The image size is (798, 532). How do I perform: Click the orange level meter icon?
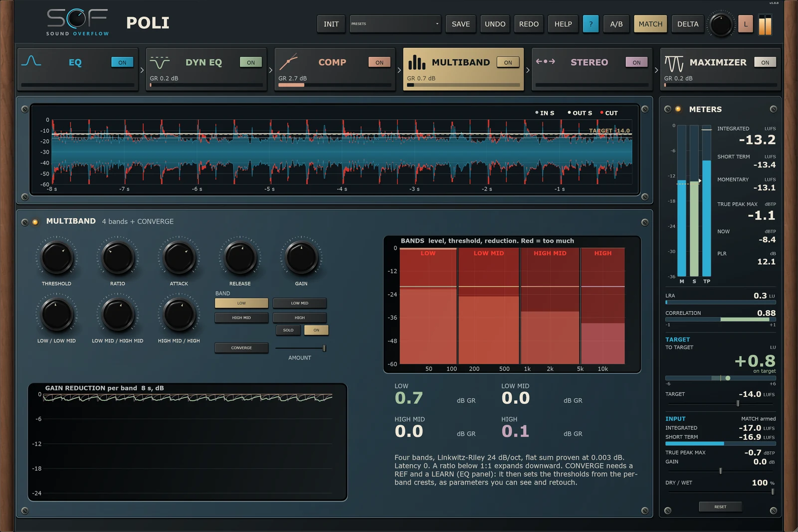tap(765, 25)
